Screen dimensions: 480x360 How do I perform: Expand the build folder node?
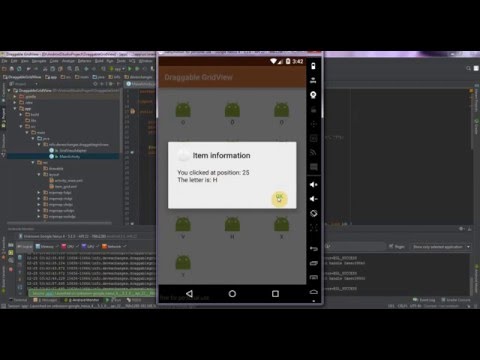pyautogui.click(x=21, y=115)
